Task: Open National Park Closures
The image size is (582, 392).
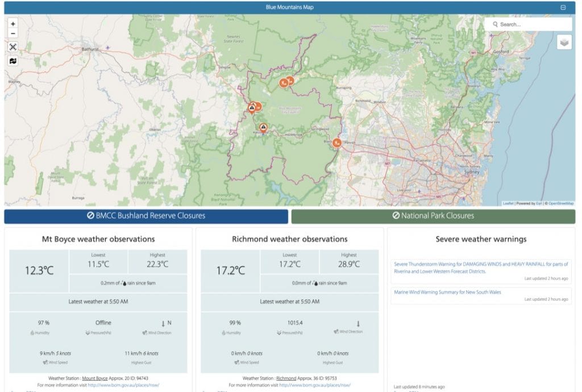Action: coord(433,216)
